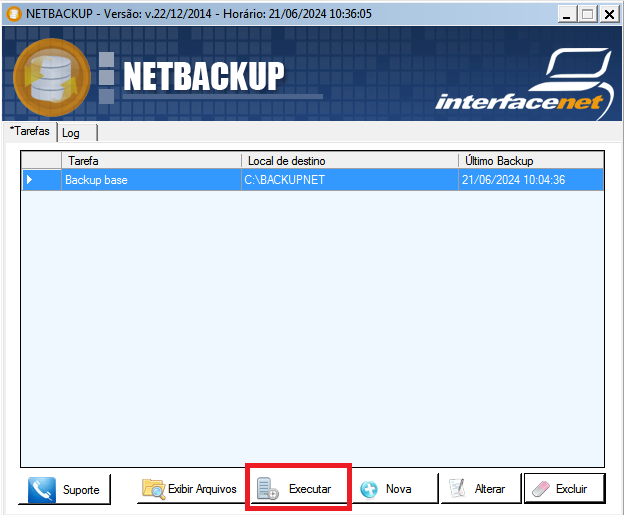
Task: Click the 21/06/2024 10:04:36 last backup cell
Action: coord(531,180)
